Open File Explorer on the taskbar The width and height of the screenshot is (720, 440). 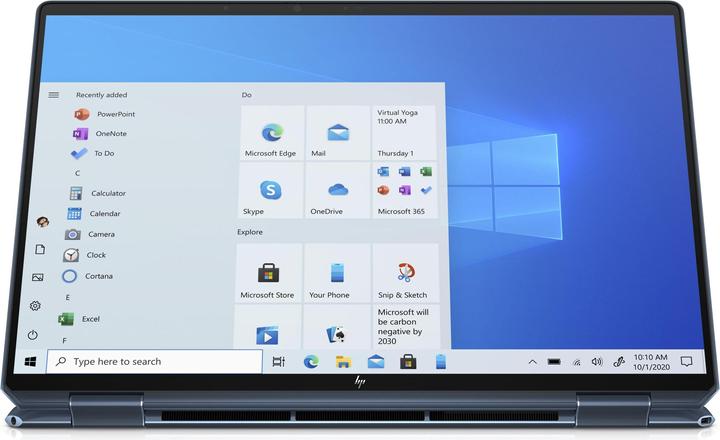click(x=343, y=362)
